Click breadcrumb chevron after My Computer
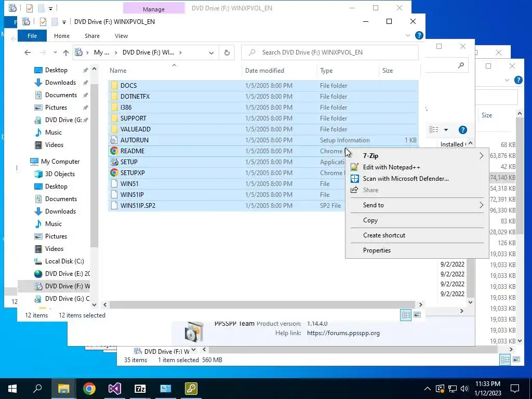This screenshot has width=532, height=399. click(116, 52)
